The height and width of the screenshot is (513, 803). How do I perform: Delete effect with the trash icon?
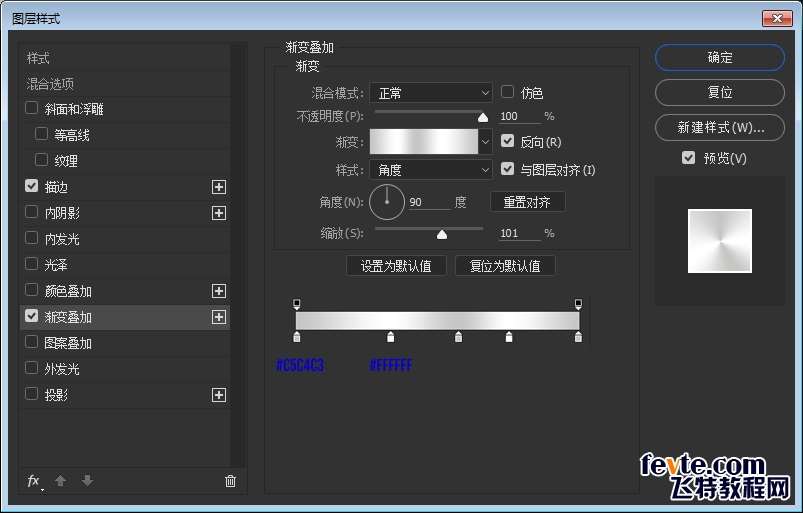tap(230, 481)
